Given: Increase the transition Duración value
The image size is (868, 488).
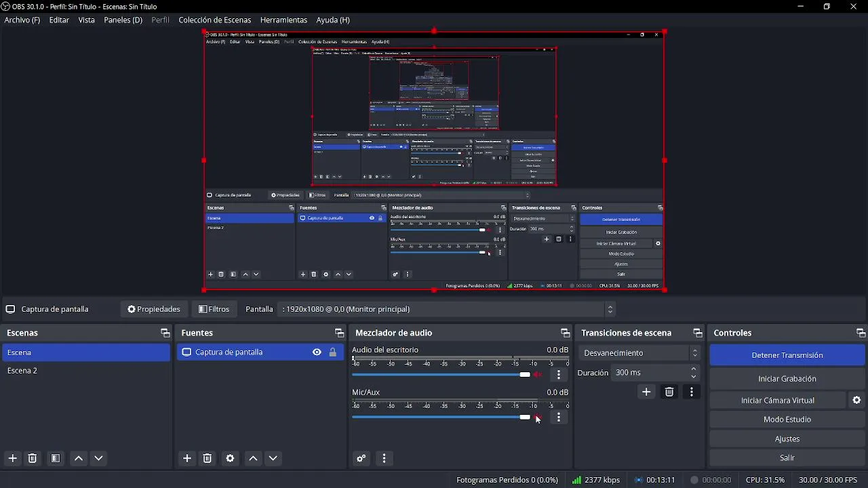Looking at the screenshot, I should [x=694, y=369].
